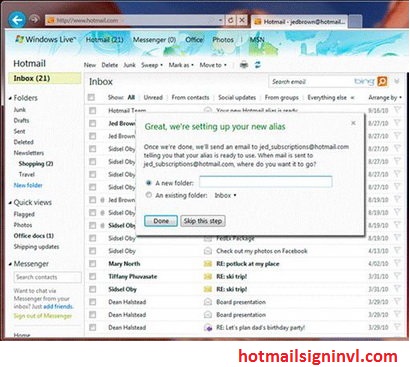Switch to the Hotmail browser tab
Screen dimensions: 410x367
(299, 22)
